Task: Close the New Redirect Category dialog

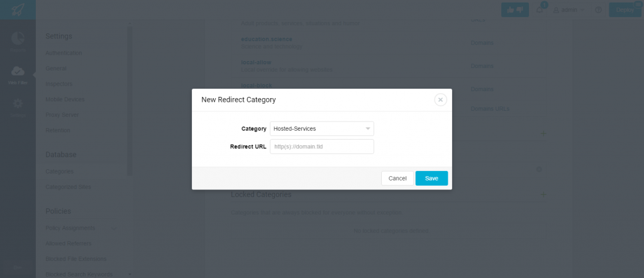Action: pos(440,100)
